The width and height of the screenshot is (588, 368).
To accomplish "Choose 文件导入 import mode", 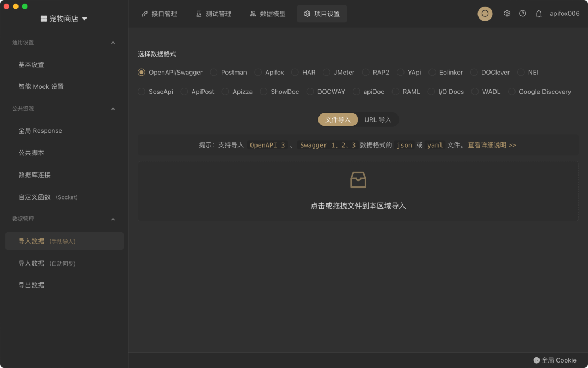I will coord(338,119).
